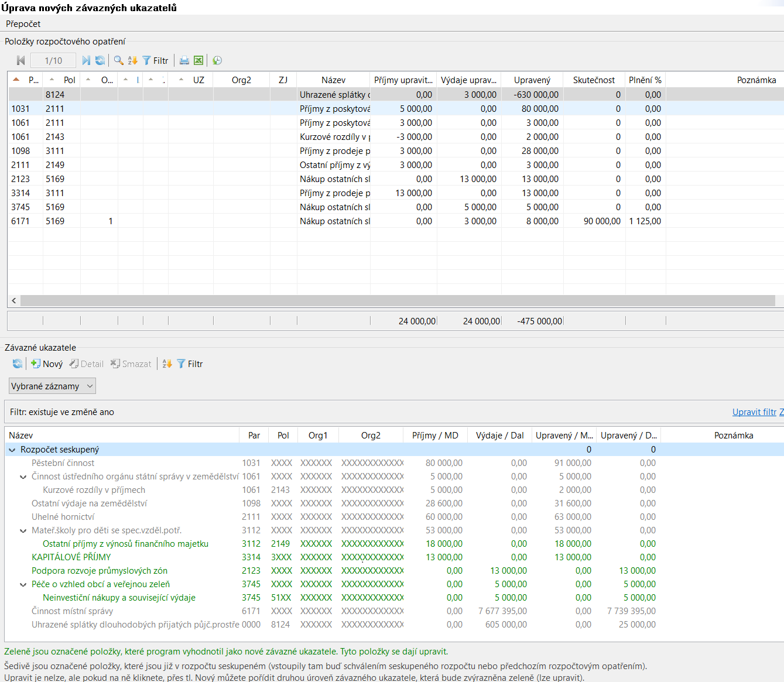Open the Přepočet menu
The width and height of the screenshot is (784, 682).
23,24
